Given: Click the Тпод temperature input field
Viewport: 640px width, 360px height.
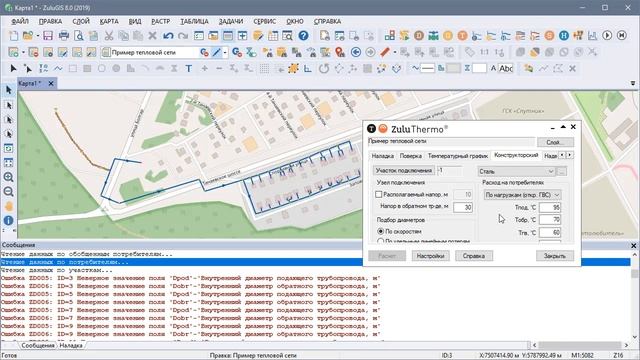Looking at the screenshot, I should pos(550,207).
